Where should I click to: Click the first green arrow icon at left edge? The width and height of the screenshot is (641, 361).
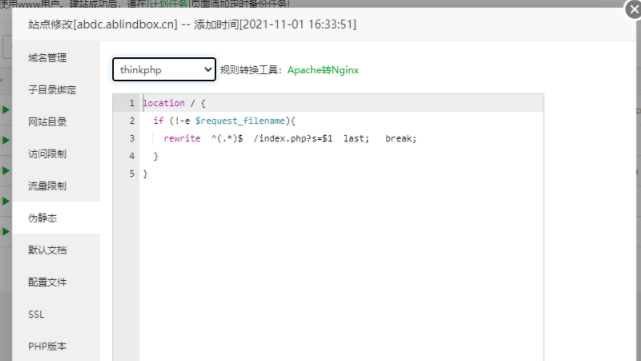point(5,110)
